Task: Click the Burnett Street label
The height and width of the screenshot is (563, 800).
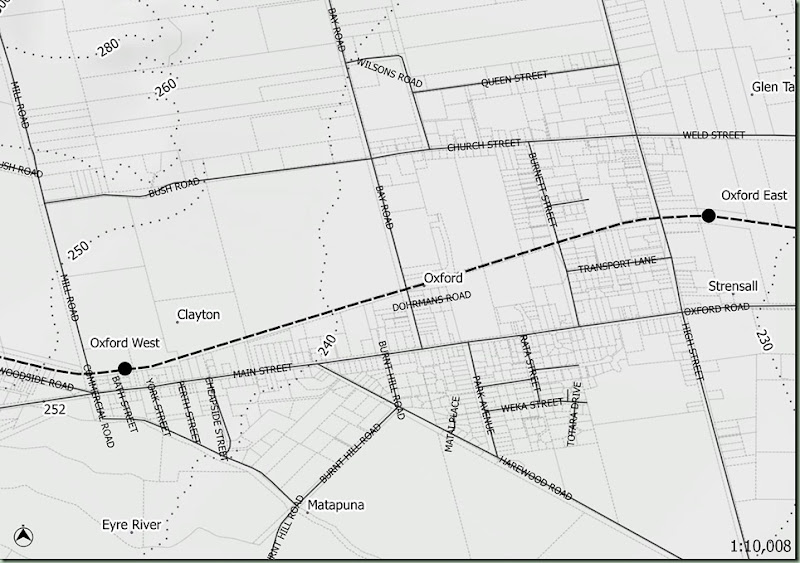Action: click(542, 189)
